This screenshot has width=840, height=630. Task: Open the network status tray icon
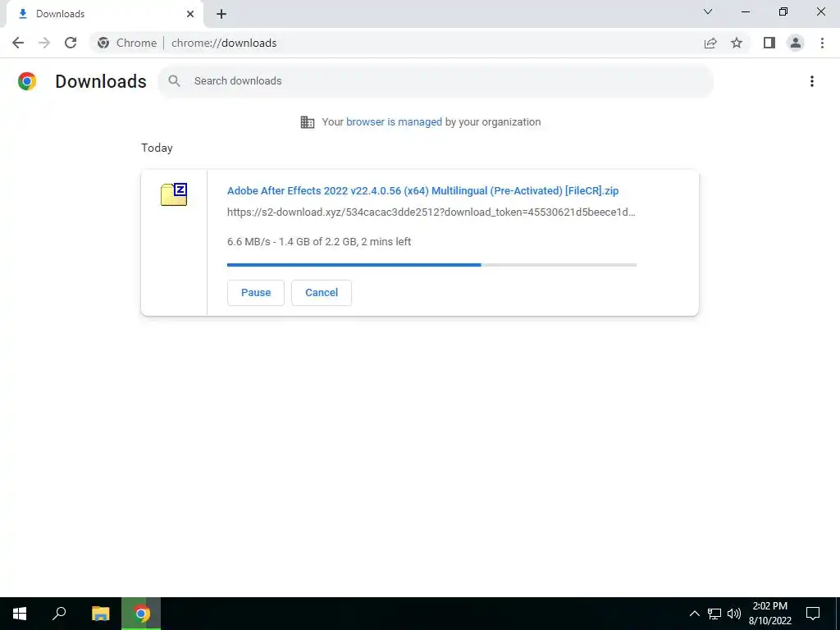[714, 614]
